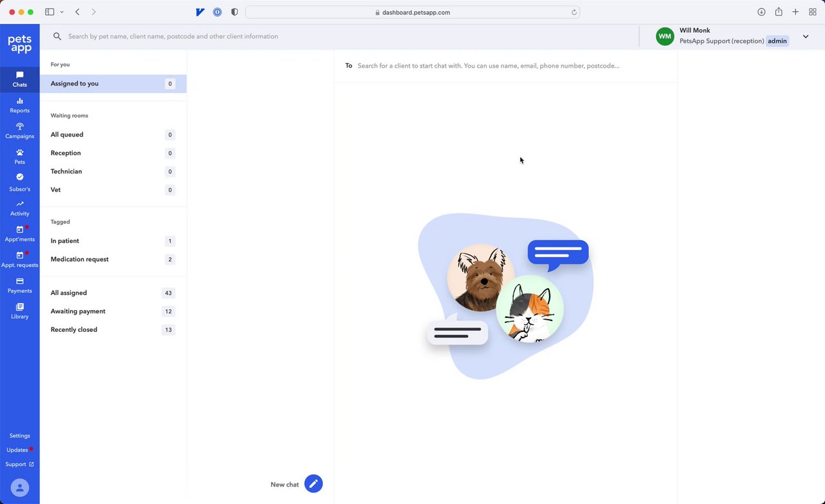Click the privacy shield icon in toolbar
The image size is (825, 504).
[235, 12]
